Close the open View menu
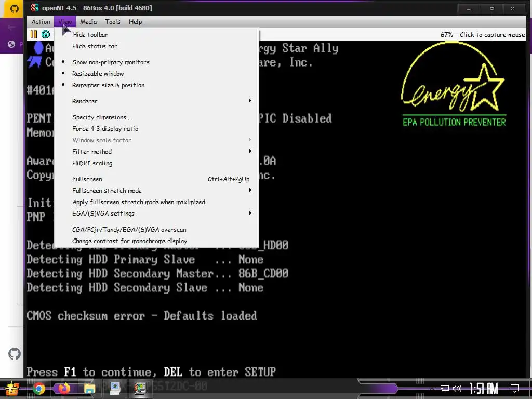532x399 pixels. (x=65, y=22)
